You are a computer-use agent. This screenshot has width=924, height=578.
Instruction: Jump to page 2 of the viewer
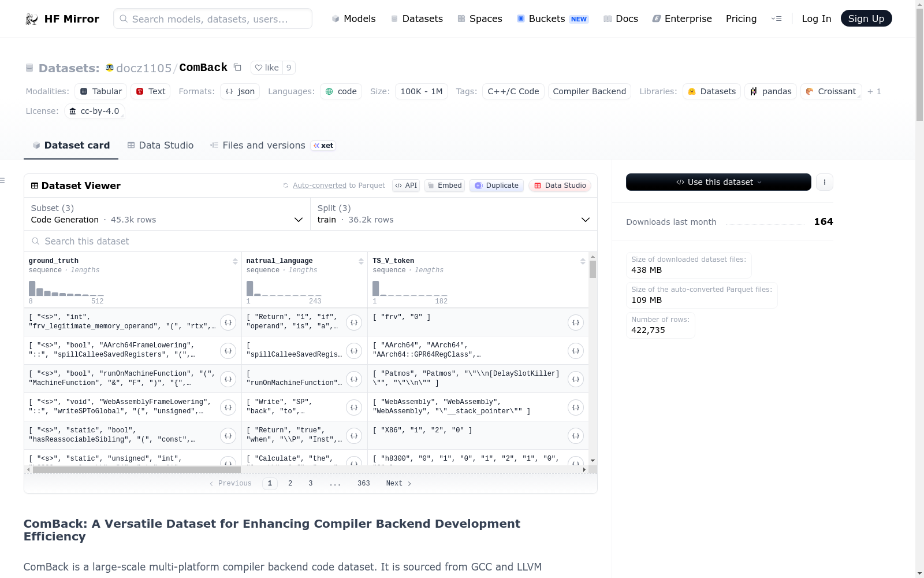(290, 483)
